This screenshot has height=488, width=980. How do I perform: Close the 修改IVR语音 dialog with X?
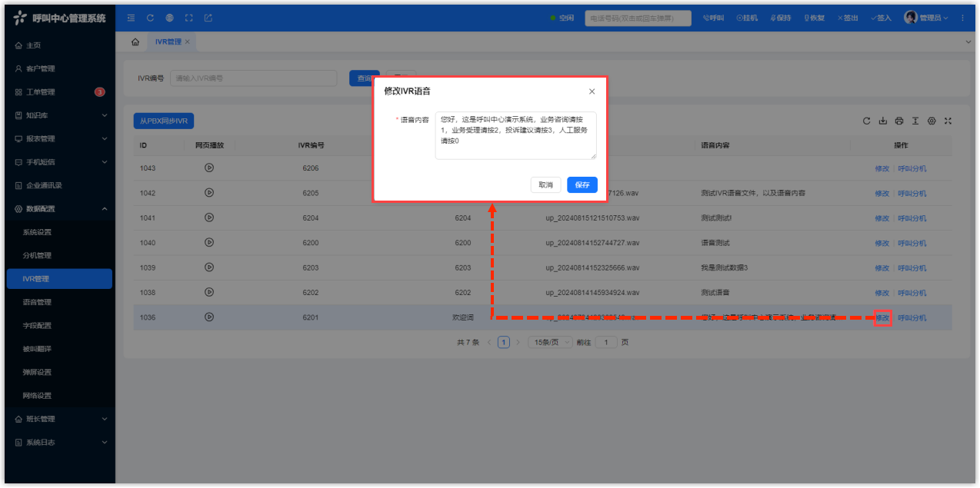592,91
